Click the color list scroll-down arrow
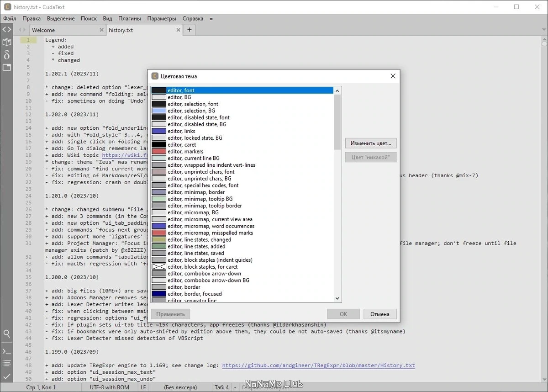 337,298
